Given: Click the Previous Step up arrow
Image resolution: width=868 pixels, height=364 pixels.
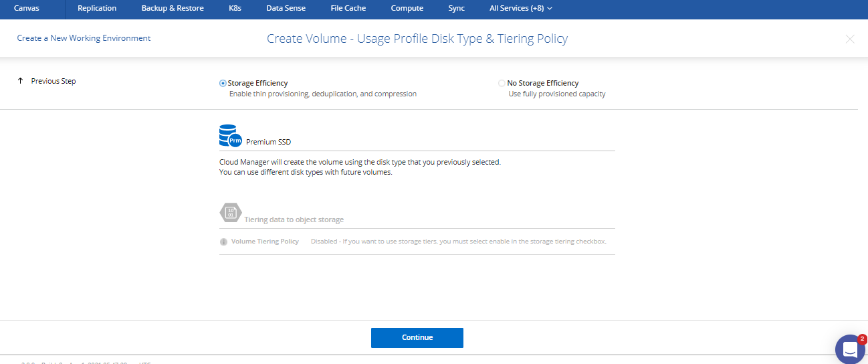Looking at the screenshot, I should tap(21, 81).
